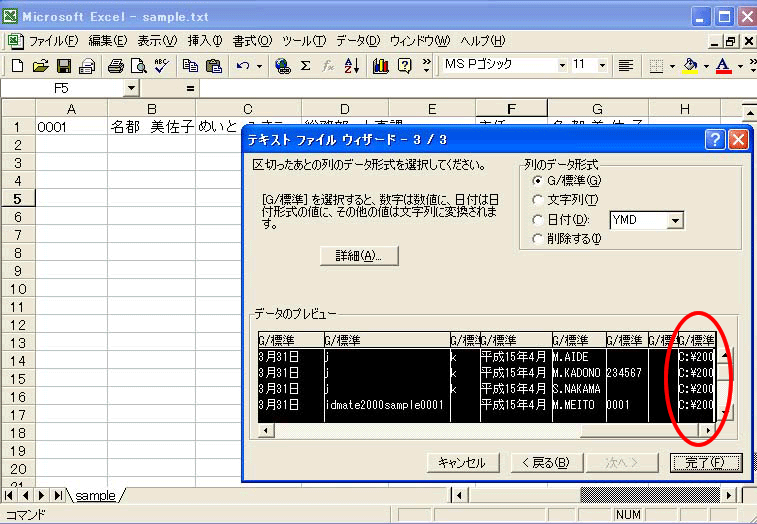Click the Print icon in the toolbar
The height and width of the screenshot is (524, 757).
click(x=115, y=65)
